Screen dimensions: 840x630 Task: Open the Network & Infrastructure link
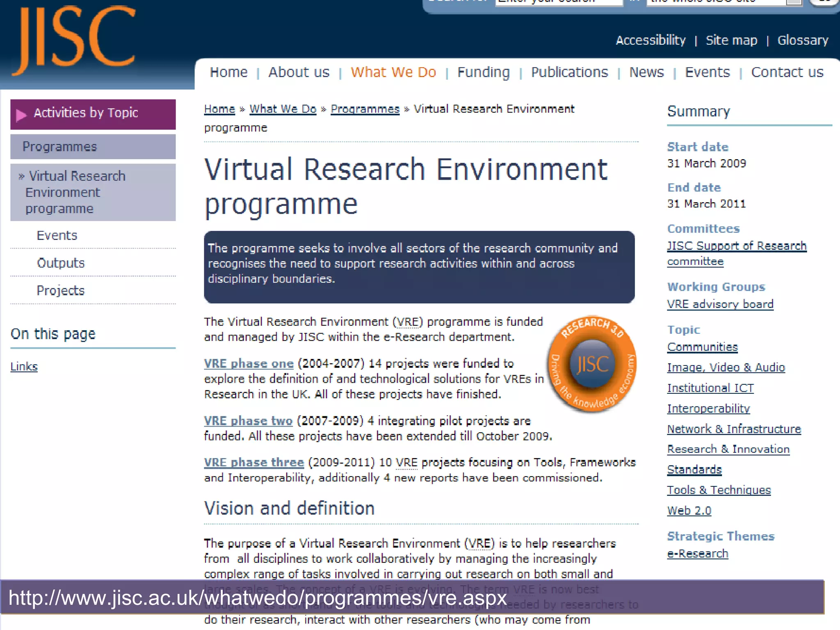pyautogui.click(x=734, y=429)
